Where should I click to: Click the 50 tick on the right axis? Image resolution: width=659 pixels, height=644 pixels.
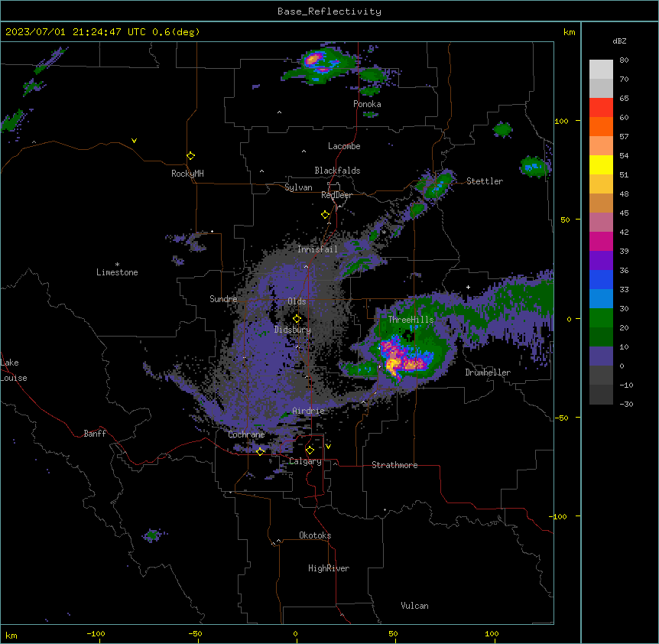(x=565, y=220)
